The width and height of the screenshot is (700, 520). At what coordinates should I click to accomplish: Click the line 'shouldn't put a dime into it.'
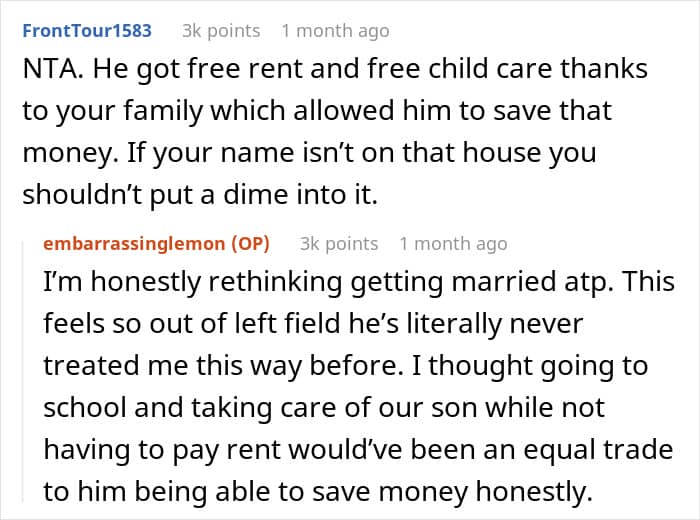pos(200,195)
